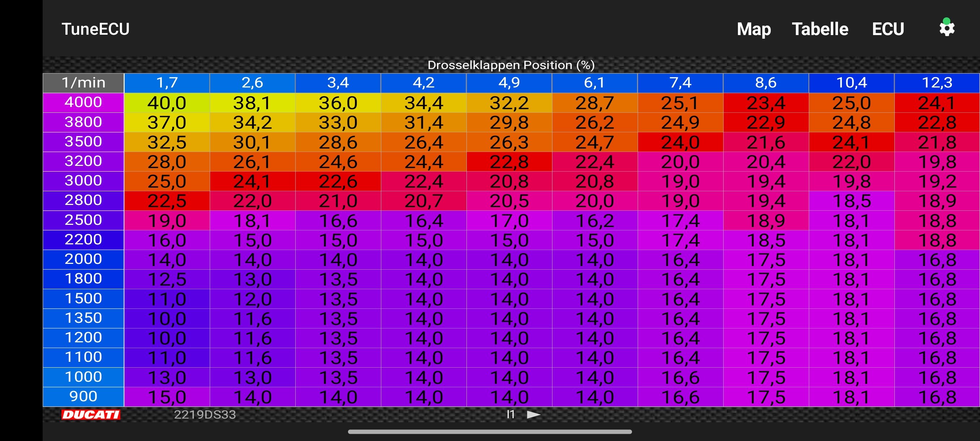
Task: Select the 1350 rpm row header
Action: click(x=83, y=318)
